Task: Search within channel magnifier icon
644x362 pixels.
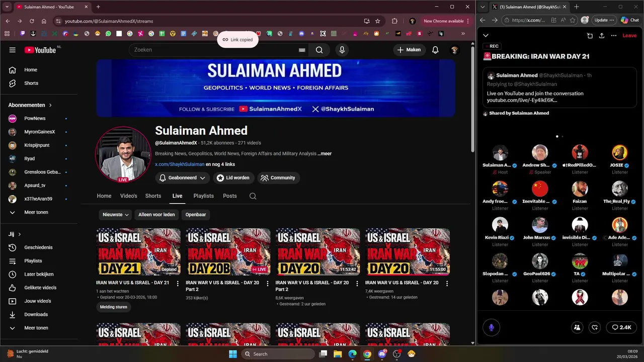Action: click(x=253, y=196)
